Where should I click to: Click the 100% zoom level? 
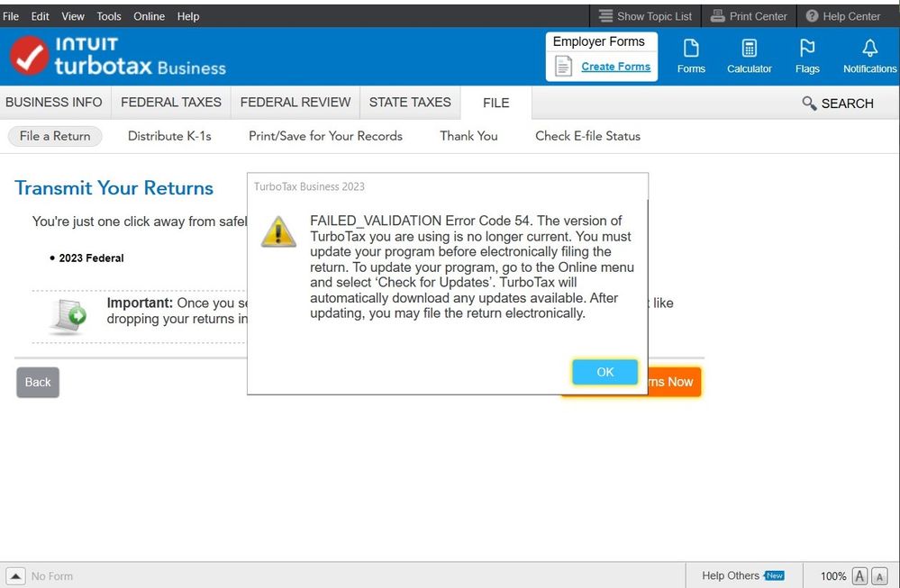pos(833,576)
